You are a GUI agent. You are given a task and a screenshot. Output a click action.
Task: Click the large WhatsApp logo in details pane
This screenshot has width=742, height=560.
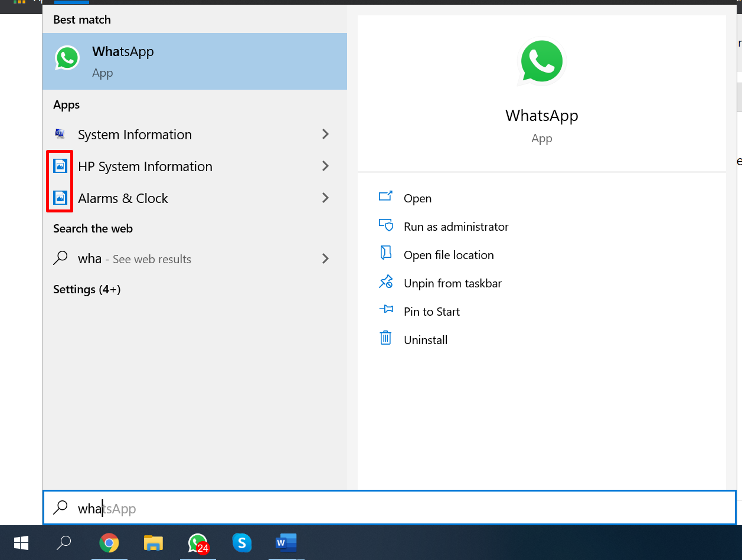[x=541, y=62]
